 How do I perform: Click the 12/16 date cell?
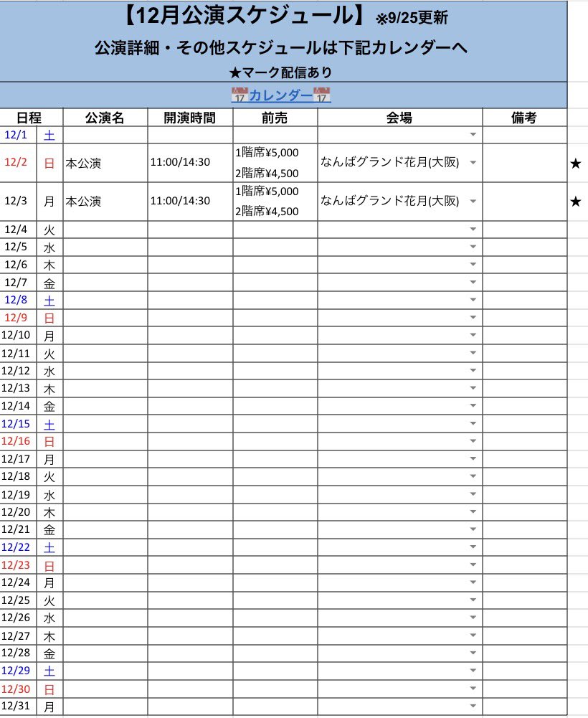click(x=17, y=441)
